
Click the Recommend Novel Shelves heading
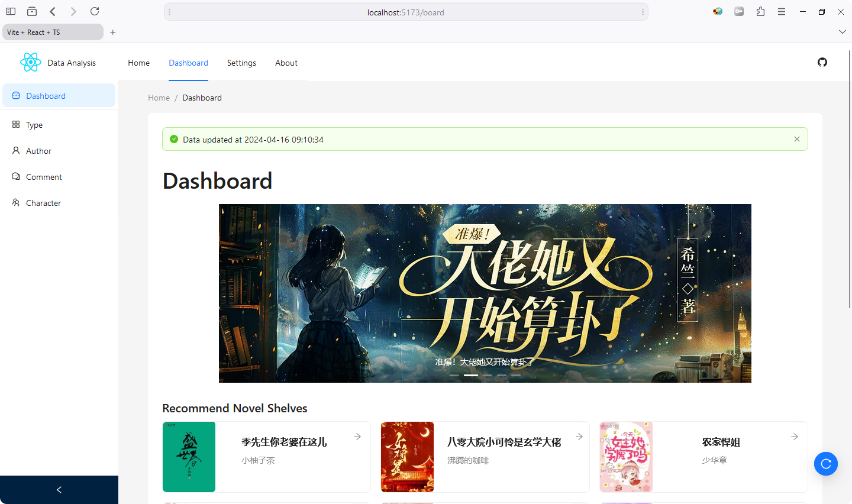coord(235,408)
